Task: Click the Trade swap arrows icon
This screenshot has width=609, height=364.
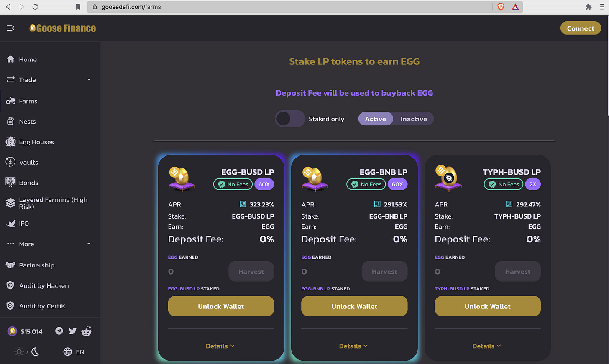Action: (10, 80)
